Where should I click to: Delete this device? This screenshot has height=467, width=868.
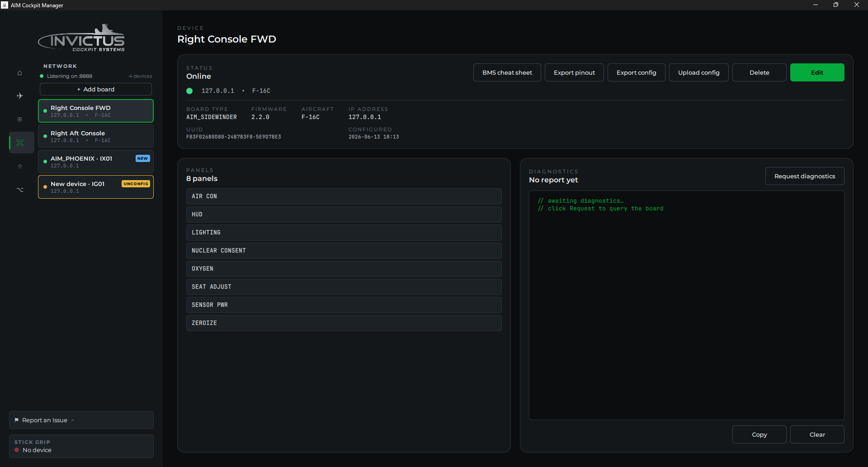[759, 72]
